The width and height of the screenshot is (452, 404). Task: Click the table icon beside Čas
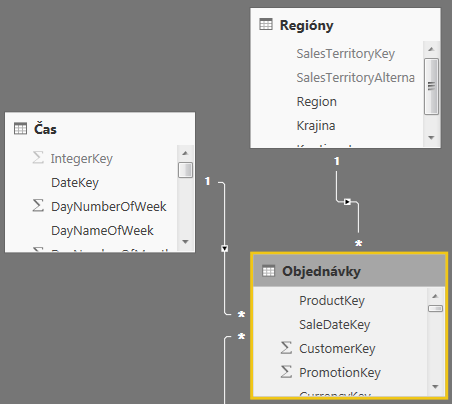[20, 129]
